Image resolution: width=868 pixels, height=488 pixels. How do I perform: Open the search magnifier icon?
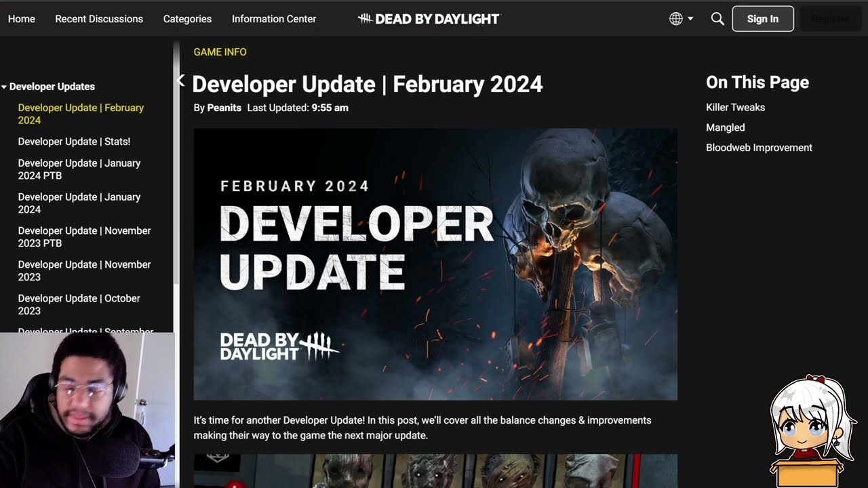tap(717, 19)
